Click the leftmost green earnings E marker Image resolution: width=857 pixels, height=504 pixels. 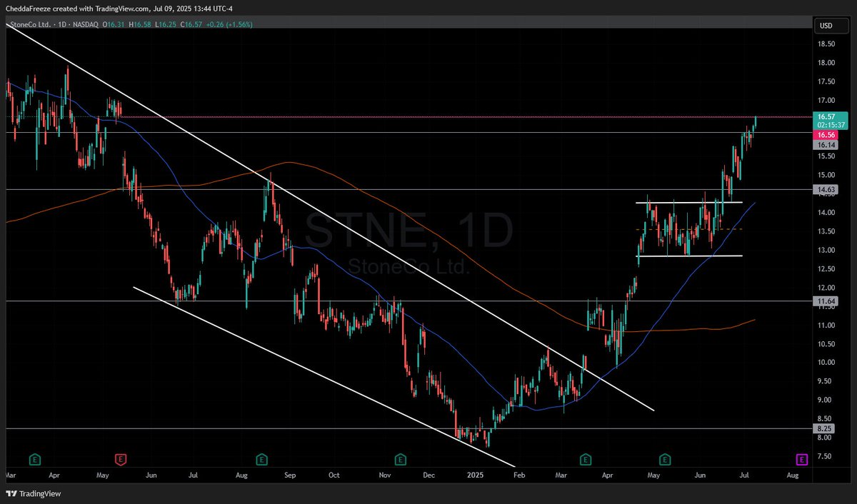[x=34, y=458]
